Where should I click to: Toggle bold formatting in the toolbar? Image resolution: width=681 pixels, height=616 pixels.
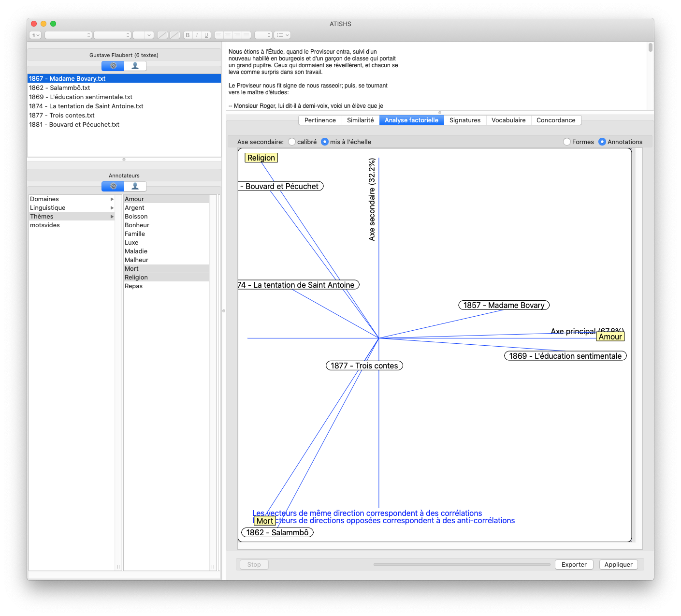[x=188, y=35]
